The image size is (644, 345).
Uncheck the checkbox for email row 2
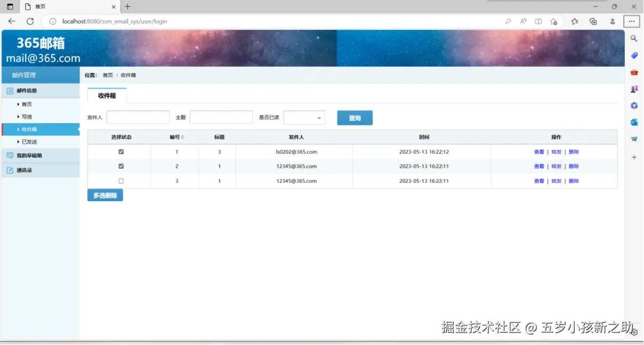pyautogui.click(x=121, y=166)
